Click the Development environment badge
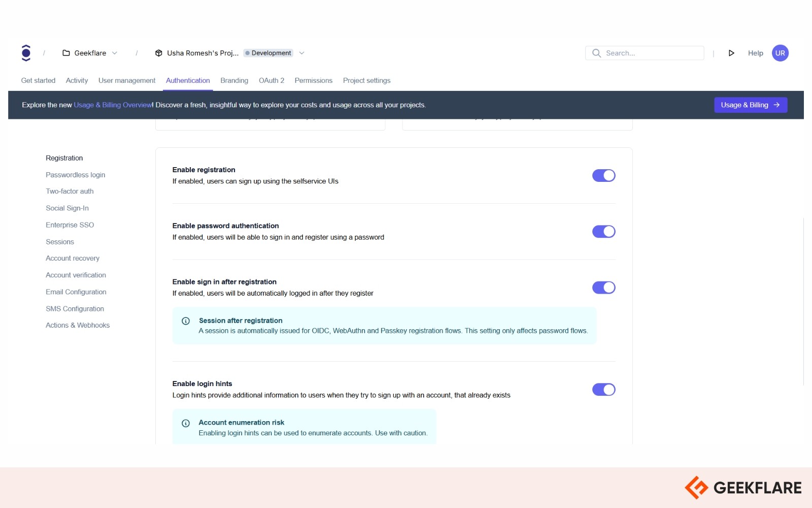 268,53
